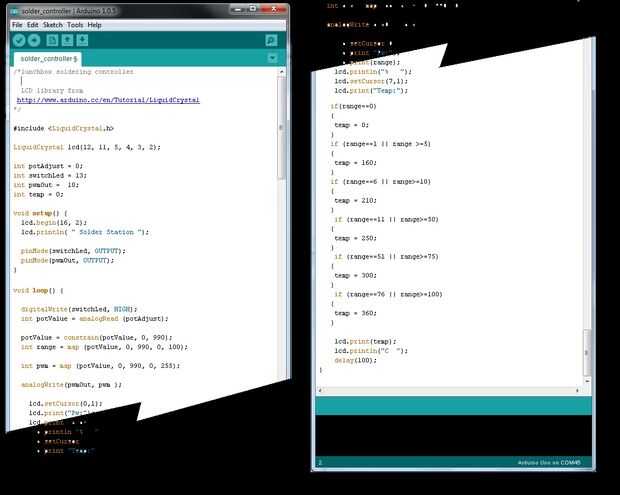Image resolution: width=620 pixels, height=495 pixels.
Task: Open the Tools menu
Action: pos(75,25)
